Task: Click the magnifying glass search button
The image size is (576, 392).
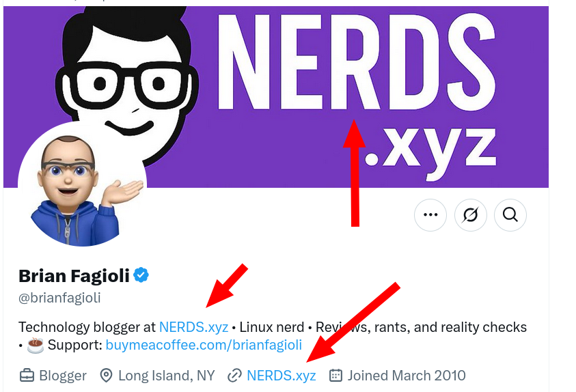Action: pos(510,214)
